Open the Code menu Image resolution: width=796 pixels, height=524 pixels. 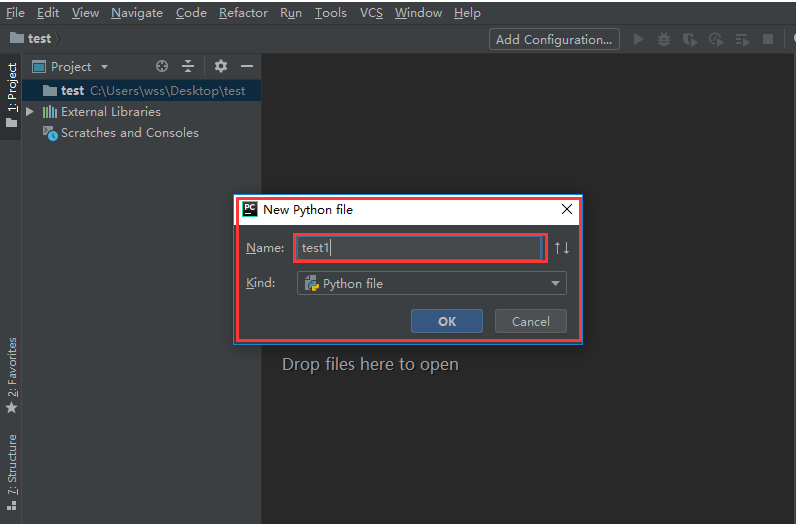coord(191,13)
